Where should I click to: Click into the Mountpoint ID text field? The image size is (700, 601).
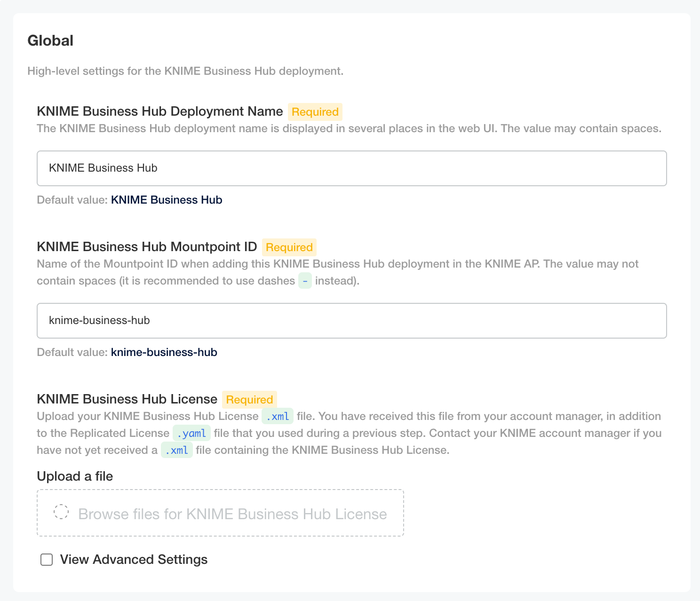click(351, 321)
